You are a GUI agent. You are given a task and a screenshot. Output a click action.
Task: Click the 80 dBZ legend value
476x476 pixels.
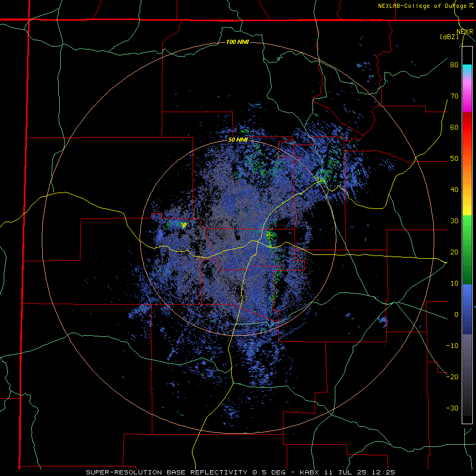(454, 65)
